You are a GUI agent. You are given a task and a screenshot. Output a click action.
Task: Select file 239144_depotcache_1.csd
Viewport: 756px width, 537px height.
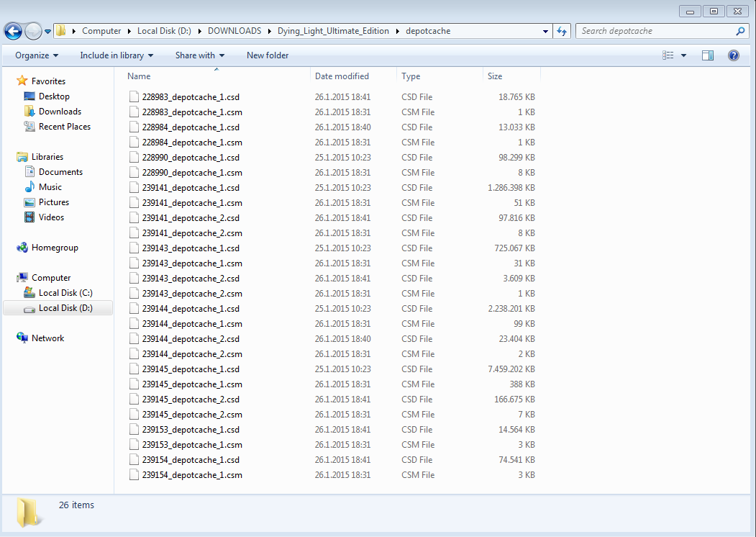coord(191,309)
